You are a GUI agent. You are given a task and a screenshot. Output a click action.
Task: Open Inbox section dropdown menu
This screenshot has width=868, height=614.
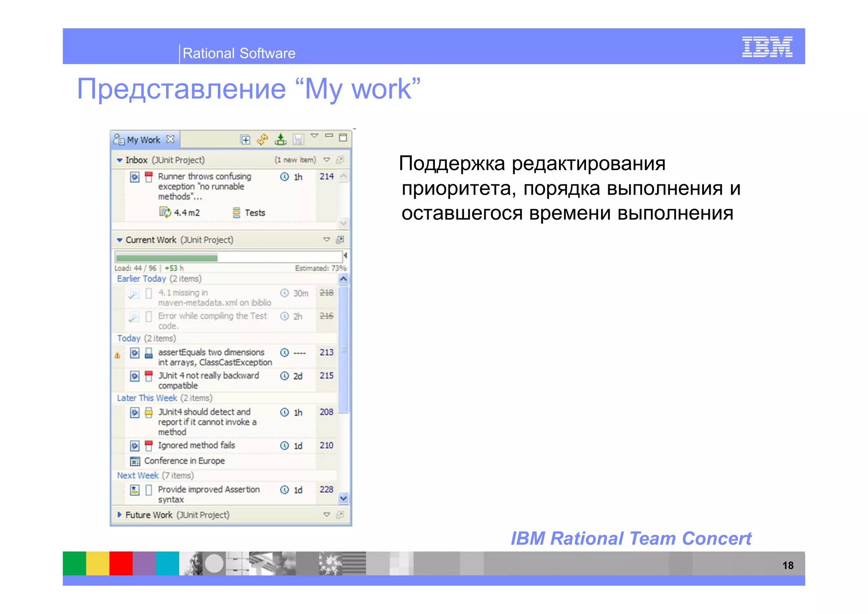pos(326,160)
